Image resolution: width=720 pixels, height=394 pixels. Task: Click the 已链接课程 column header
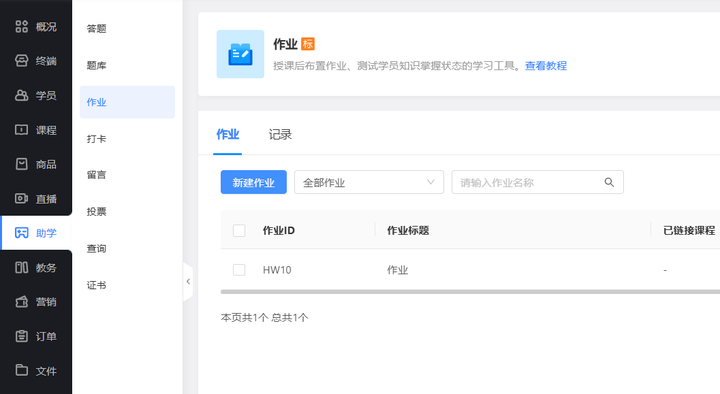[x=689, y=231]
